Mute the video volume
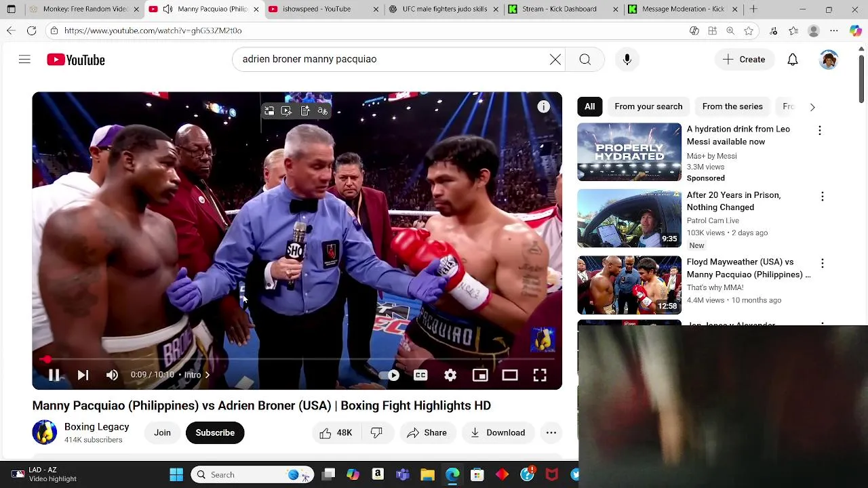This screenshot has width=868, height=488. pyautogui.click(x=112, y=375)
